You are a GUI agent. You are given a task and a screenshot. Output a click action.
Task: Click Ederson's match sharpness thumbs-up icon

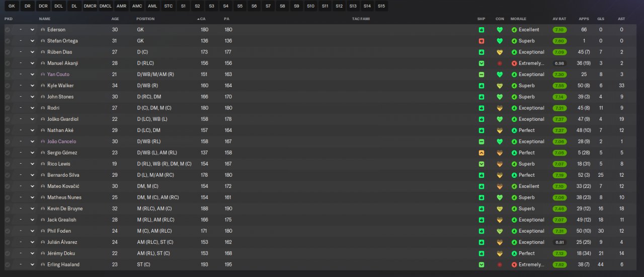[481, 30]
